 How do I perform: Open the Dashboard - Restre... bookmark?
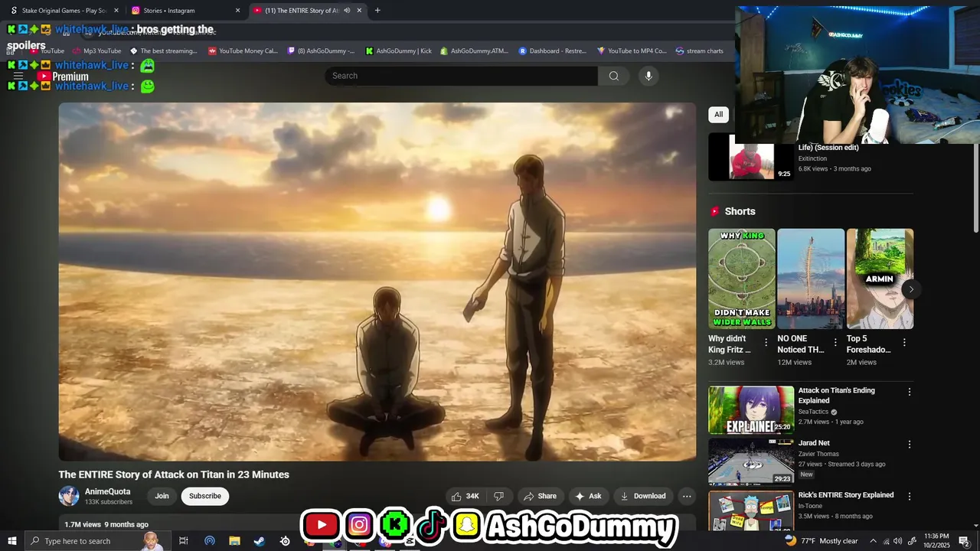(x=552, y=51)
